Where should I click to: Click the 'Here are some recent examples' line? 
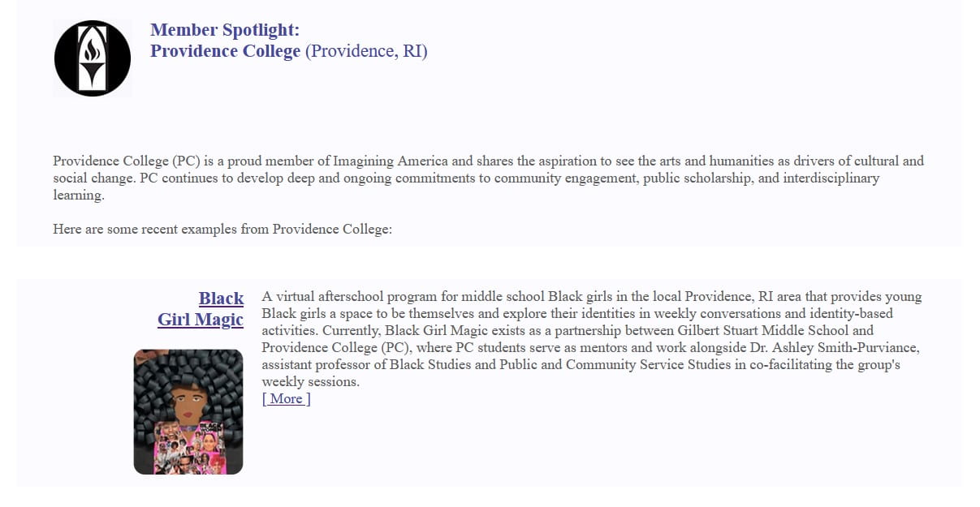222,229
